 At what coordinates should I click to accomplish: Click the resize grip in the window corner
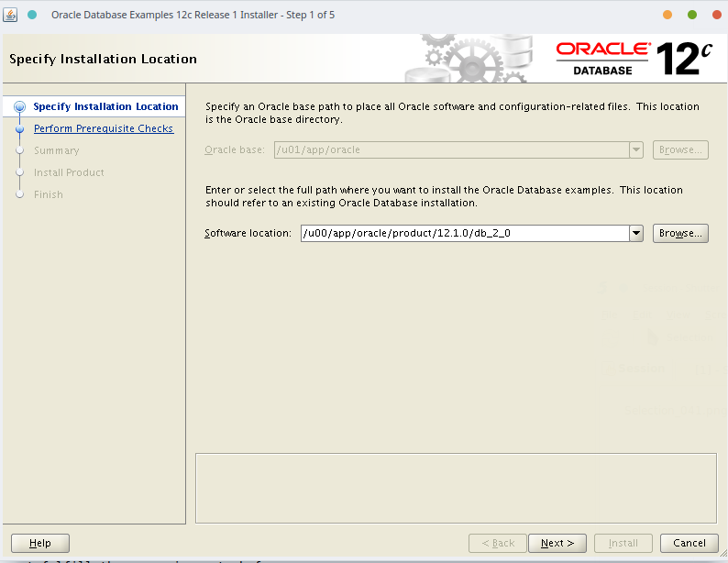click(722, 552)
